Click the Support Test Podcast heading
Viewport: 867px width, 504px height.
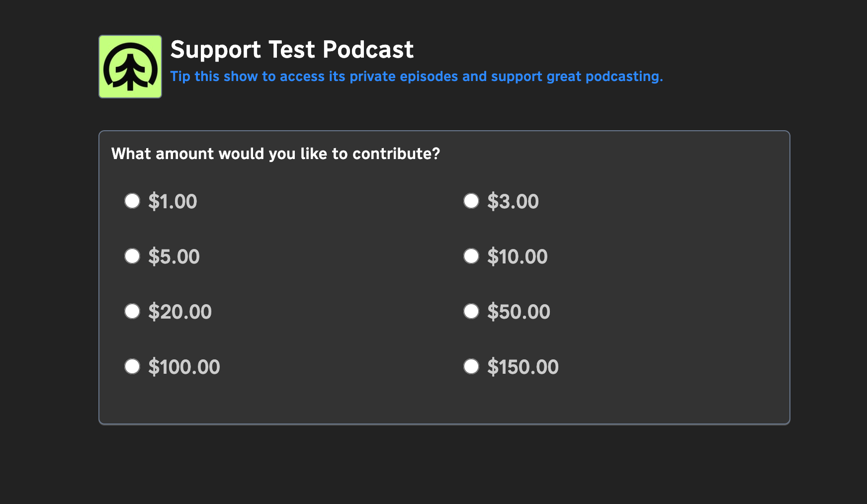(292, 49)
